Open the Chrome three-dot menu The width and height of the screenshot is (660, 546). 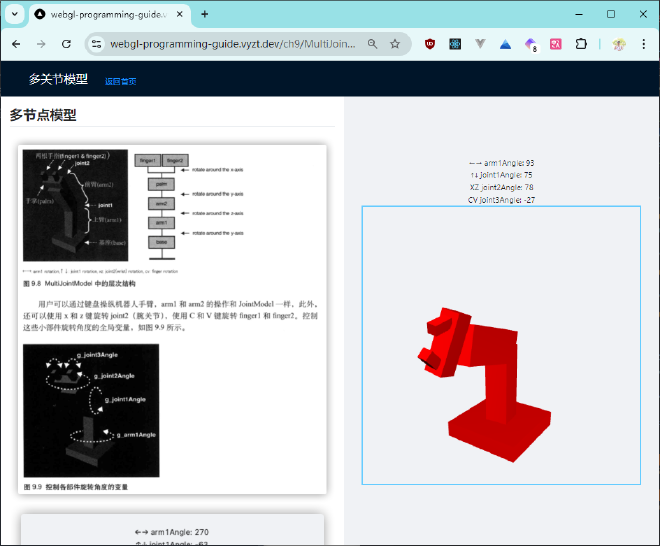pyautogui.click(x=644, y=44)
